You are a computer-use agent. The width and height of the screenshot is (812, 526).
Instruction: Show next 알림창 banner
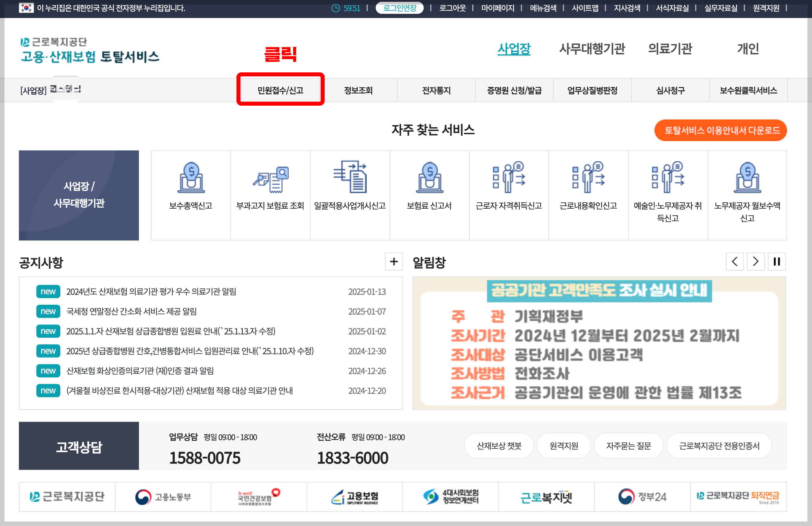point(756,261)
